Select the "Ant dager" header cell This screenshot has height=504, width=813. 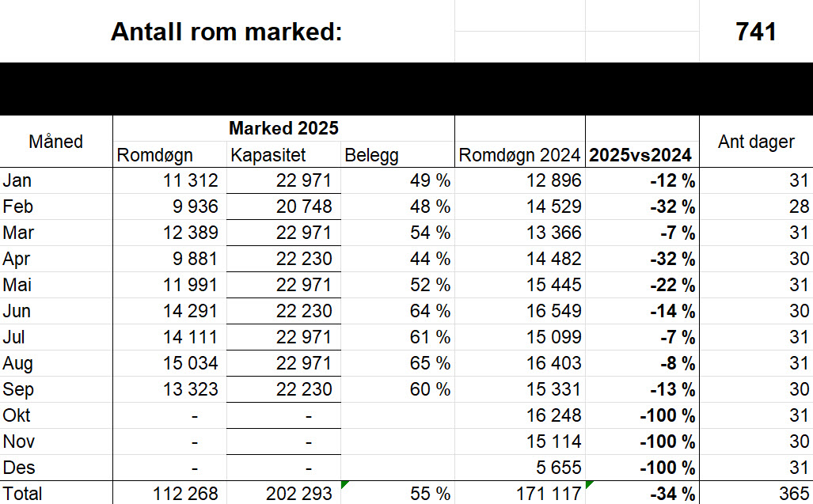coord(755,142)
